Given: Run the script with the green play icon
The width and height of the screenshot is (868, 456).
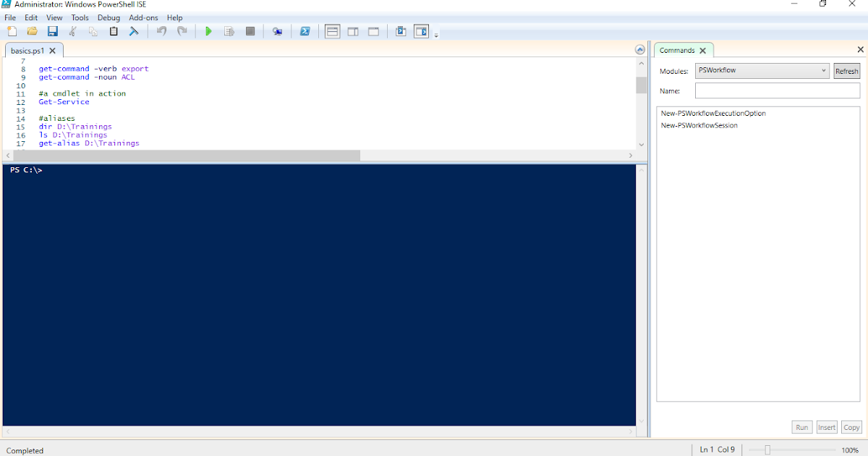Looking at the screenshot, I should pyautogui.click(x=208, y=31).
